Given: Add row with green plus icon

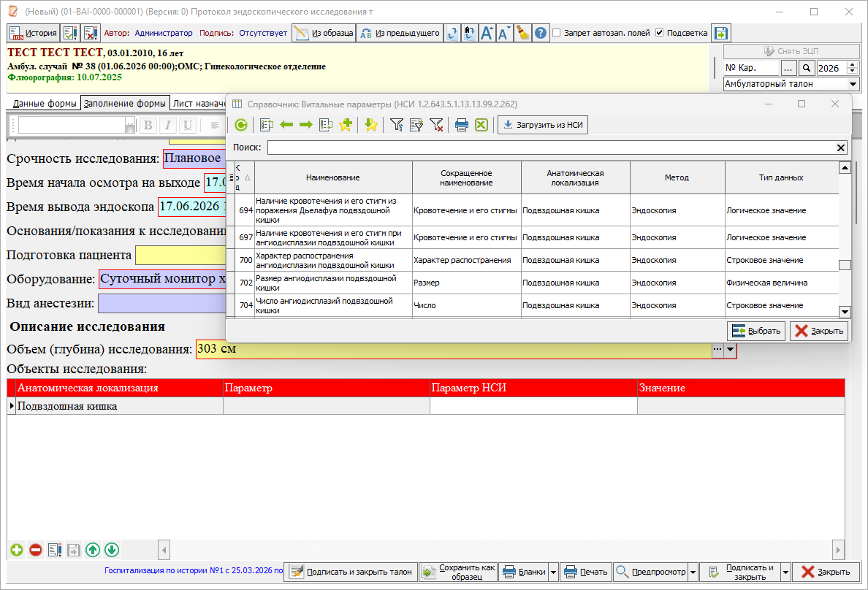Looking at the screenshot, I should point(17,550).
